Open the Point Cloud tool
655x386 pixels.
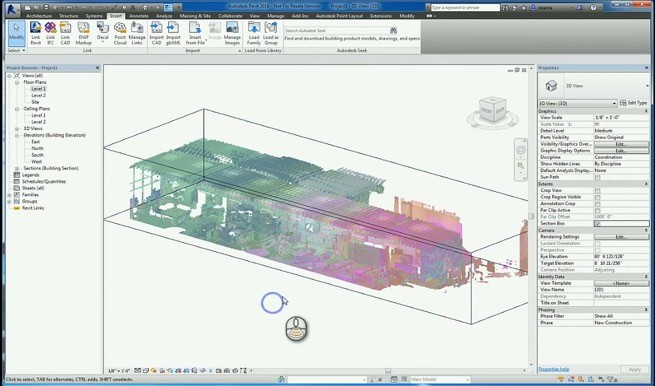click(x=120, y=33)
